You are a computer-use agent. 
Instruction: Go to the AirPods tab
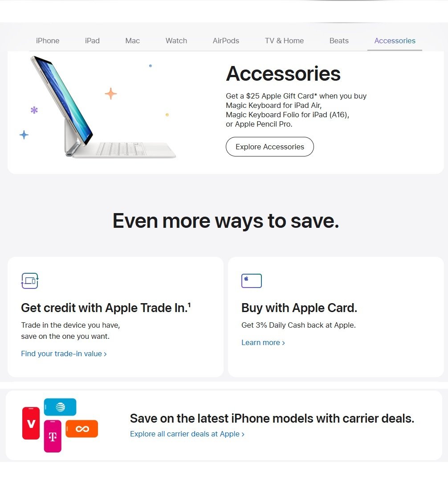[x=226, y=41]
